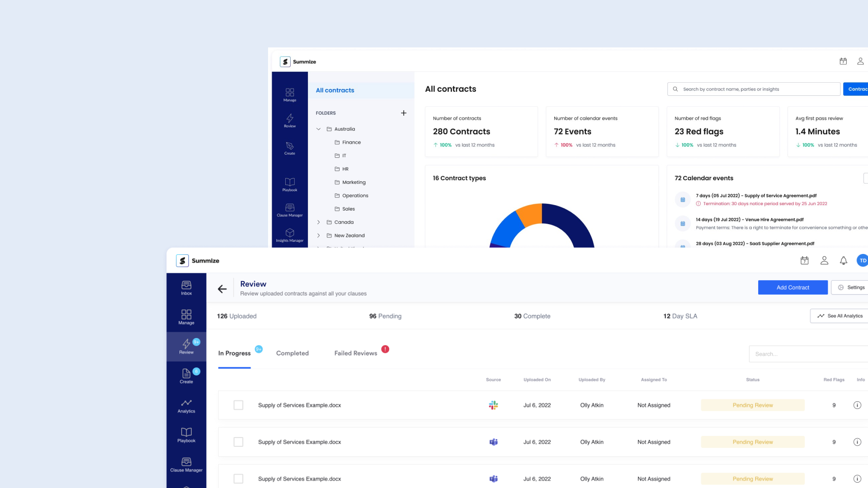This screenshot has width=868, height=488.
Task: Click the orange segment of the donut chart
Action: [530, 214]
